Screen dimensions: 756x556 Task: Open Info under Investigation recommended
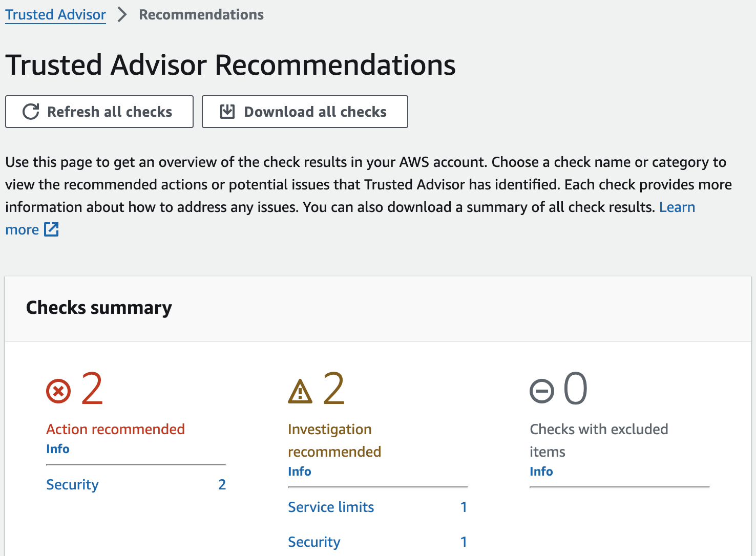(299, 472)
